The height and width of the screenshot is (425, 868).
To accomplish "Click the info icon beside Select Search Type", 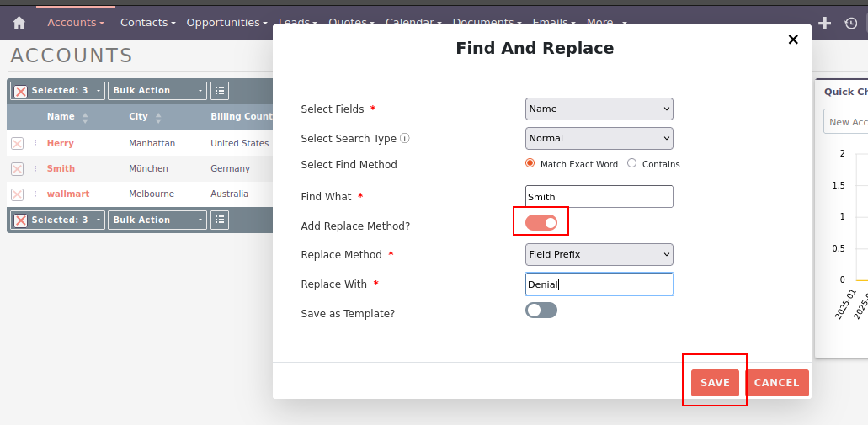I will [x=405, y=138].
